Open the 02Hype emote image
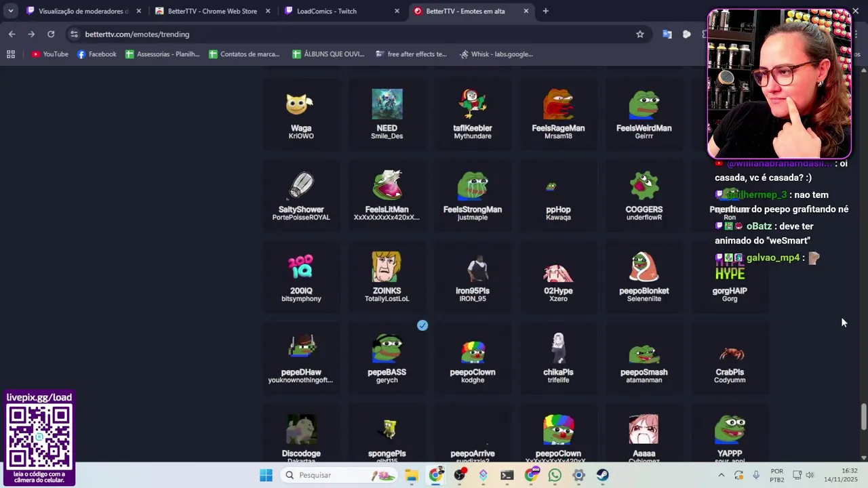 click(558, 272)
